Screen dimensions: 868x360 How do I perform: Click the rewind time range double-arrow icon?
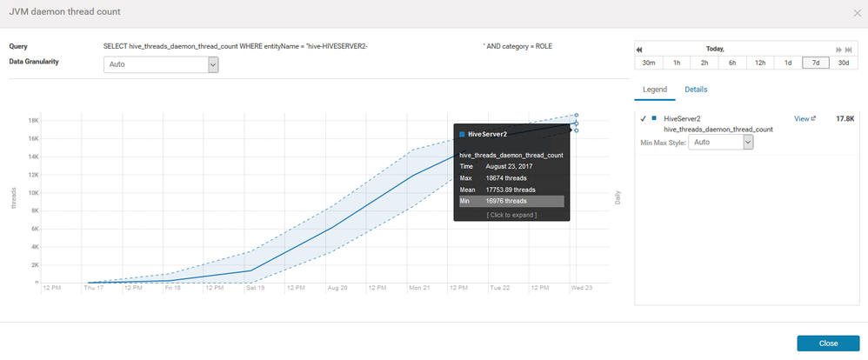click(x=639, y=50)
